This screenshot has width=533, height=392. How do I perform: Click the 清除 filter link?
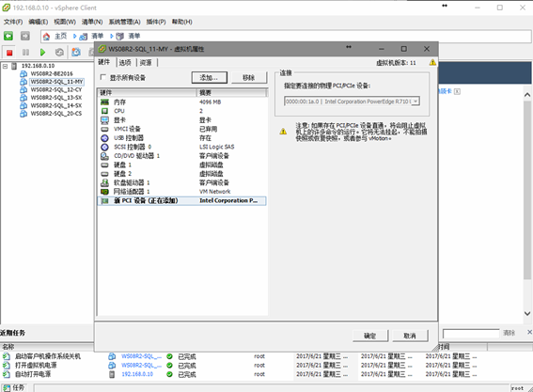509,333
